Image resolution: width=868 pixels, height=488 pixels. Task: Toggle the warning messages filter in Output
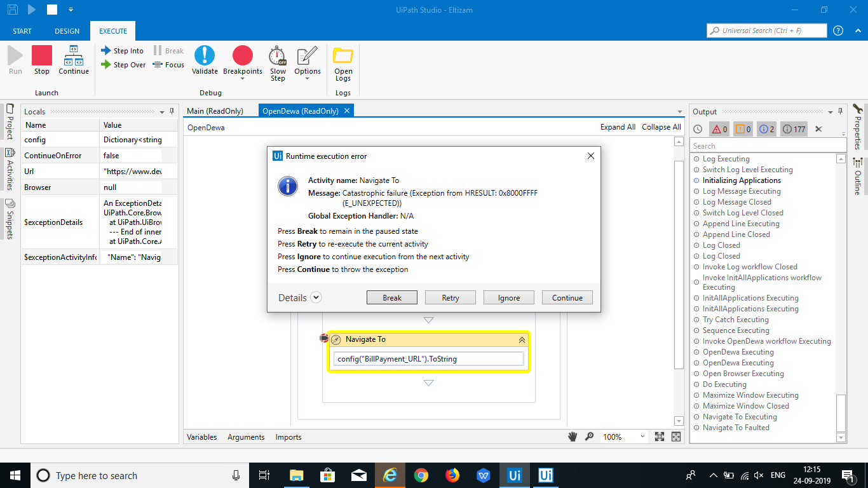(743, 129)
